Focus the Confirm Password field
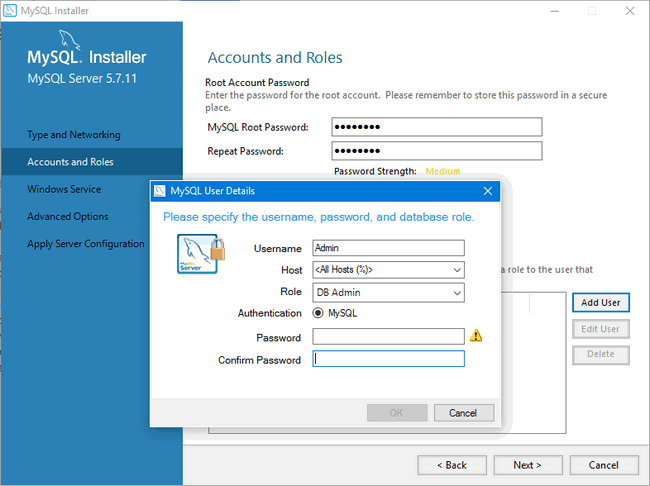Viewport: 650px width, 486px height. coord(388,359)
